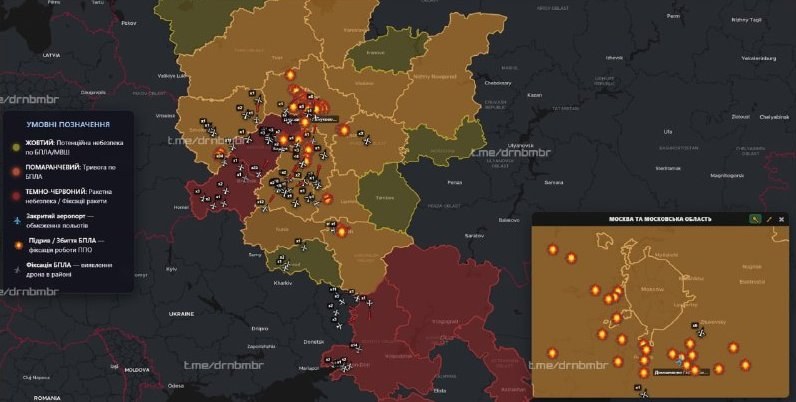Click the Ufa city label
This screenshot has height=402, width=796.
pyautogui.click(x=668, y=131)
